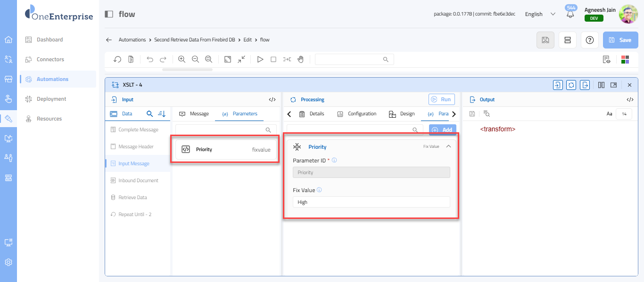Image resolution: width=644 pixels, height=282 pixels.
Task: Zoom in on the flow canvas
Action: coord(182,59)
